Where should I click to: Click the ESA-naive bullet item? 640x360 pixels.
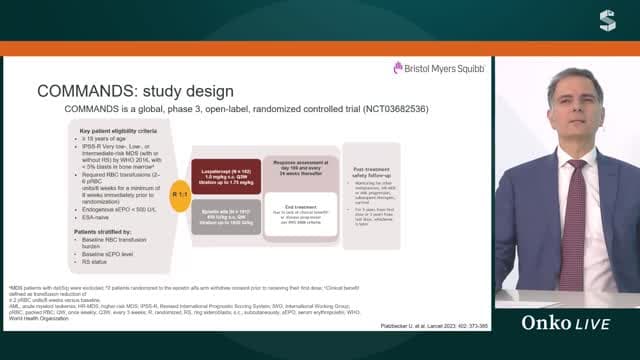[95, 218]
